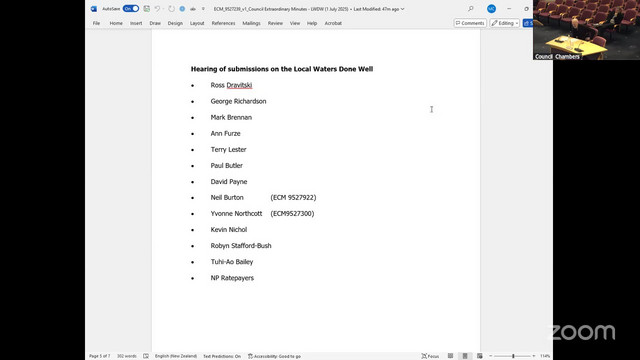This screenshot has width=640, height=360.
Task: Click the name Ann Furze
Action: pyautogui.click(x=225, y=133)
